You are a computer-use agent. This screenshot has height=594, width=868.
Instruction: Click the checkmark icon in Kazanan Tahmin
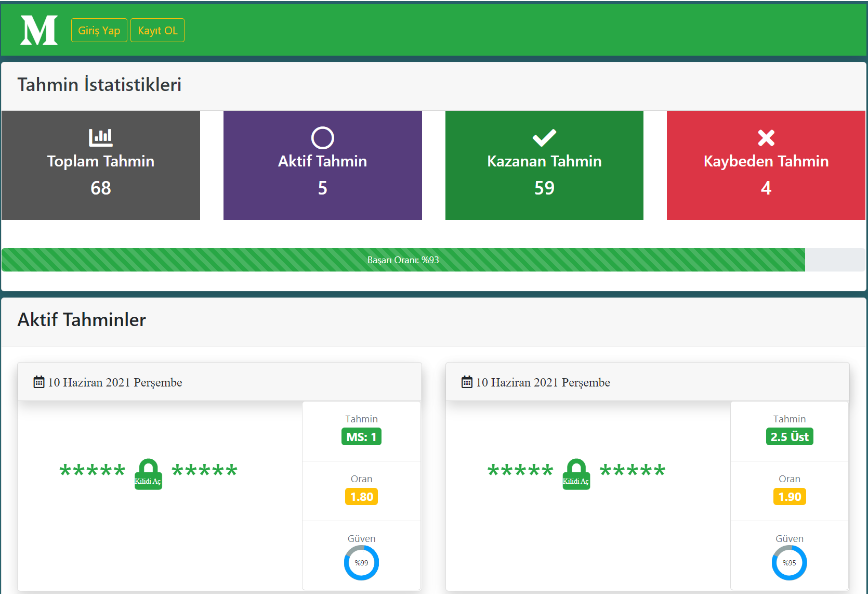tap(544, 138)
